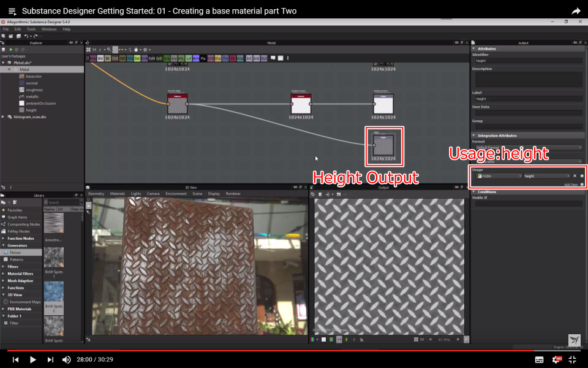Add a Transform (Trs) node
This screenshot has height=368, width=588.
click(225, 58)
